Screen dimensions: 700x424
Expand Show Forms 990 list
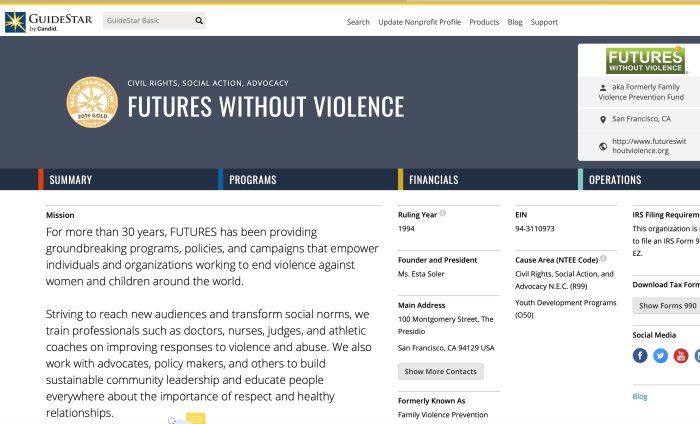[x=667, y=305]
